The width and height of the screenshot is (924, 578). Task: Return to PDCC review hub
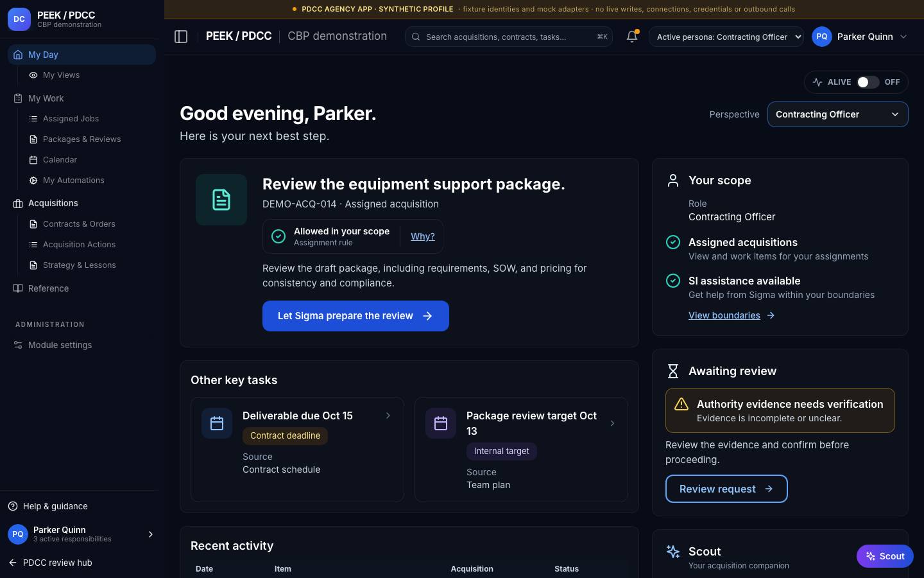(x=51, y=563)
